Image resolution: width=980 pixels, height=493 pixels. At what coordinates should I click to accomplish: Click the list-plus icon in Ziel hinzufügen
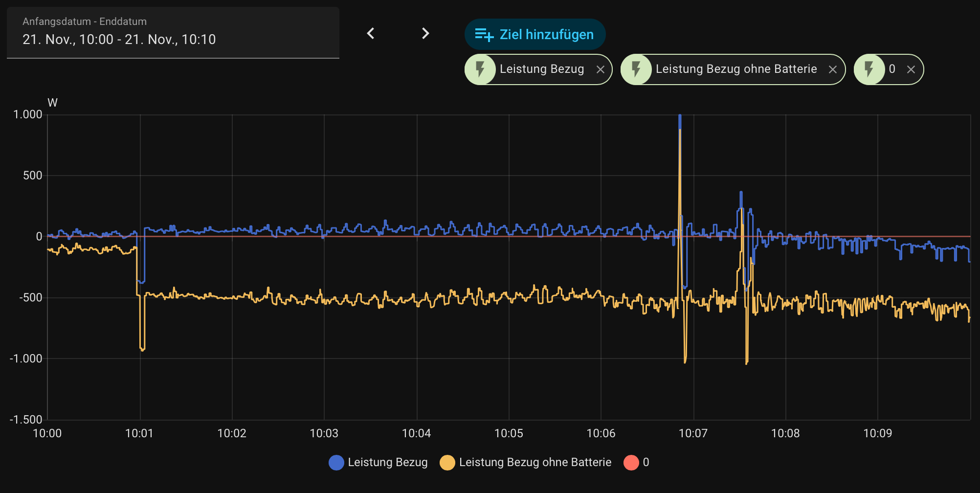[484, 35]
